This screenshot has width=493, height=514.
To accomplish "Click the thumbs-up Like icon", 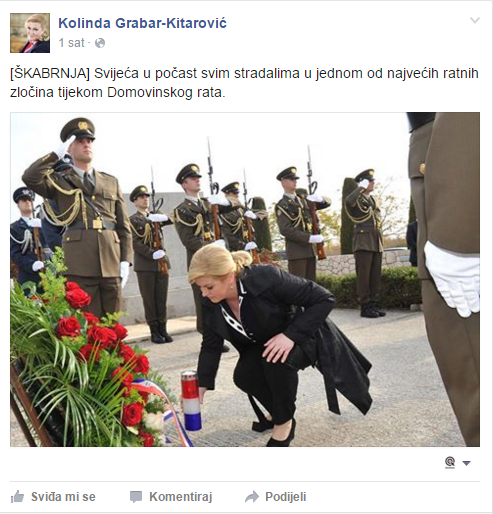I will pyautogui.click(x=17, y=497).
